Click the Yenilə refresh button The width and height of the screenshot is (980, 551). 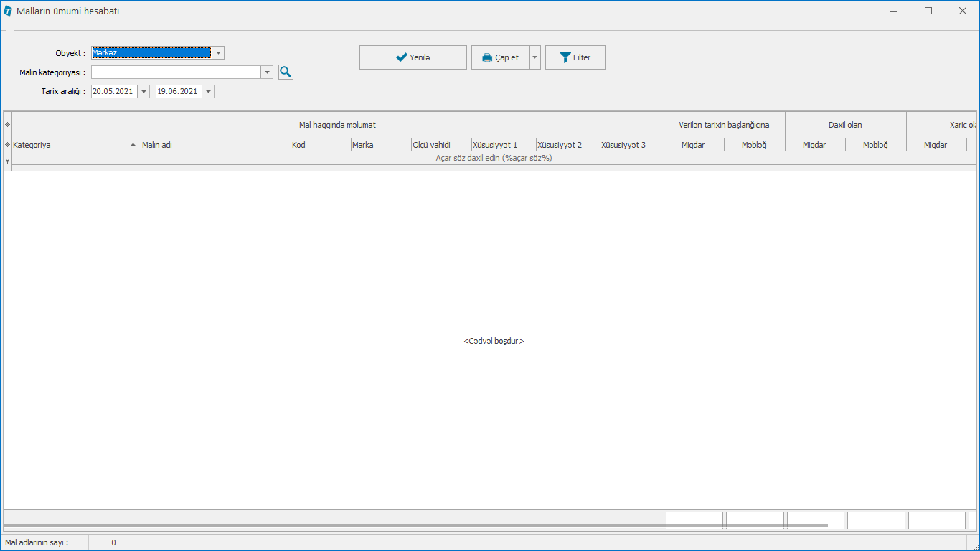[x=413, y=57]
